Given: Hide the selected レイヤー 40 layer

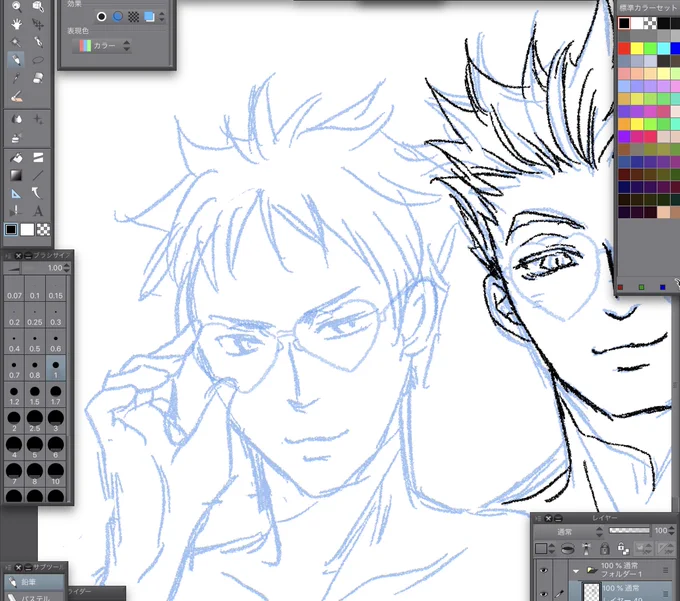Looking at the screenshot, I should pyautogui.click(x=543, y=594).
